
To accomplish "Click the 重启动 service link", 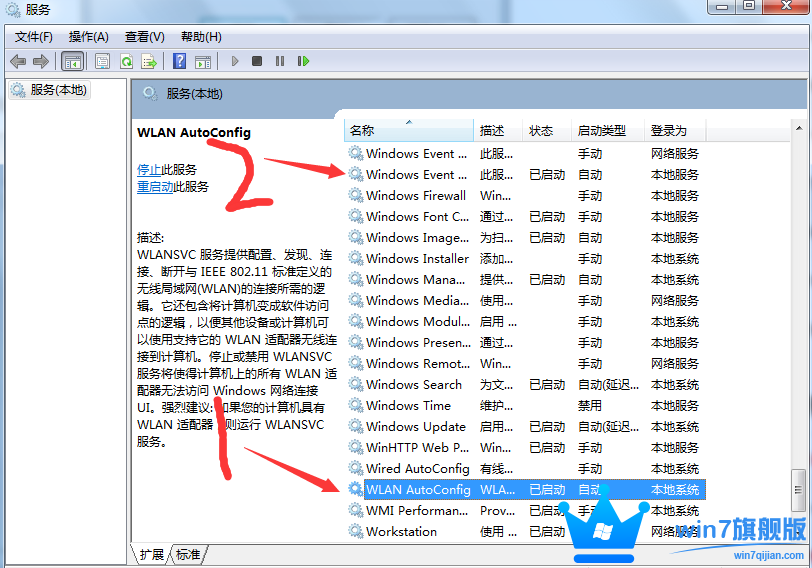I will [x=155, y=187].
